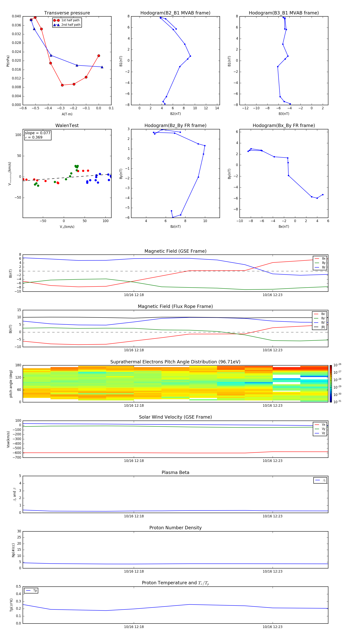Click the blue triangle at rightmost end of 2nd half path
This screenshot has height=644, width=351.
coord(102,67)
